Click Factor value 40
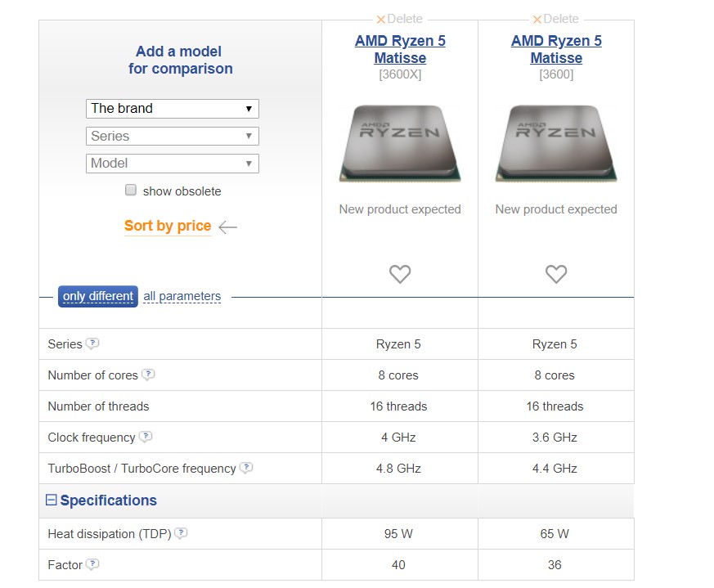 398,565
